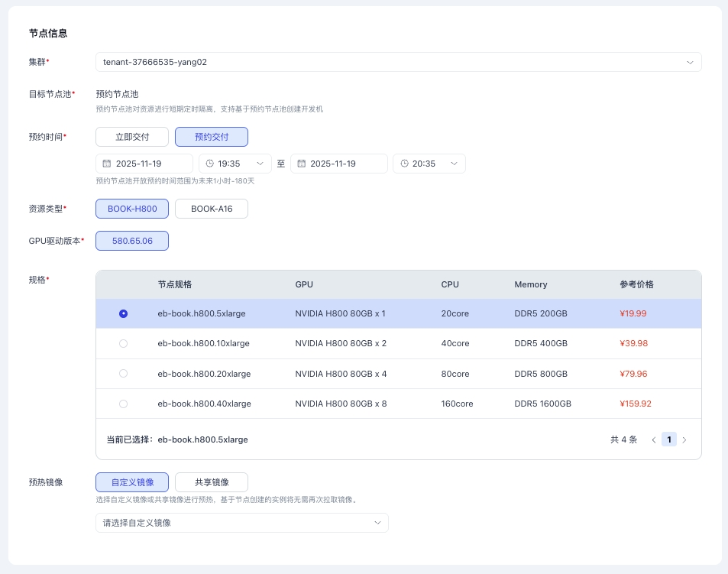Click the clock icon beside 19:35

click(x=209, y=164)
